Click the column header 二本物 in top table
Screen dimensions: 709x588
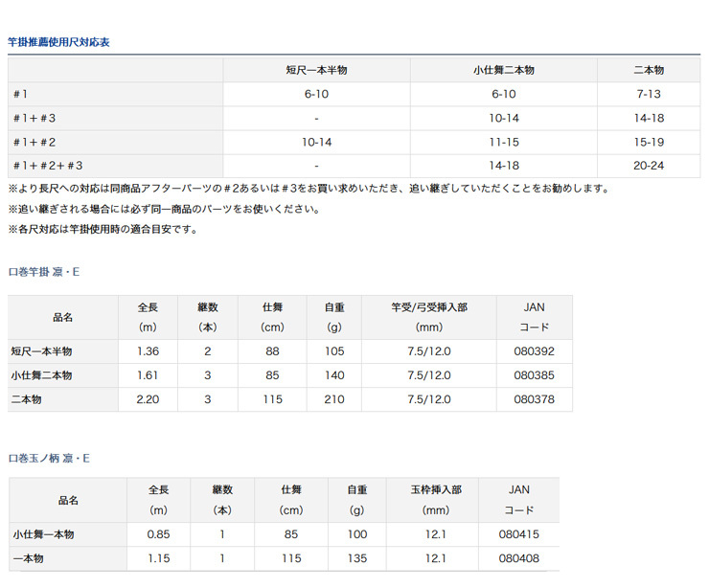[649, 70]
